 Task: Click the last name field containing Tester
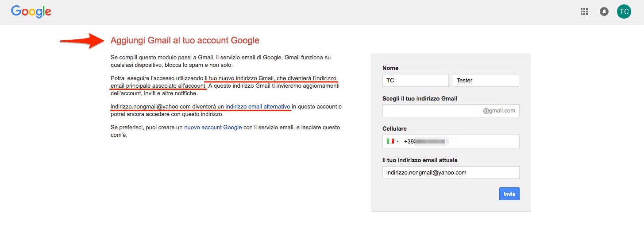pos(486,80)
